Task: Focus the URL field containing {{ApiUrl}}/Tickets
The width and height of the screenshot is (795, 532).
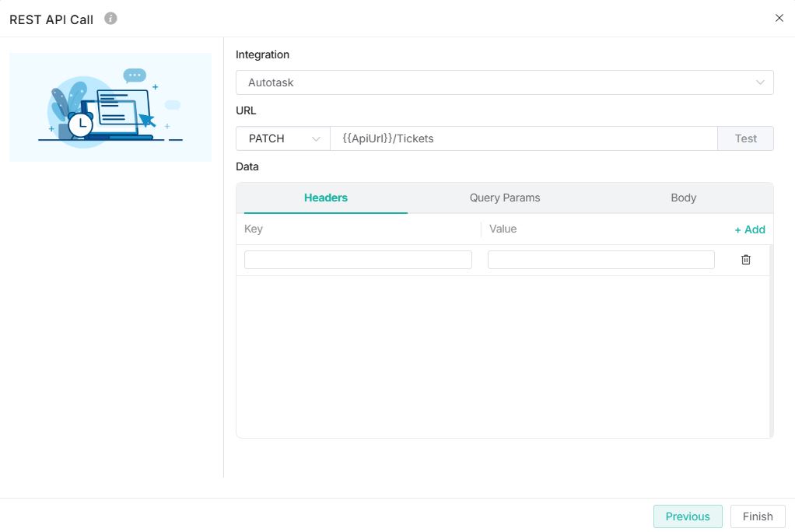Action: (523, 138)
